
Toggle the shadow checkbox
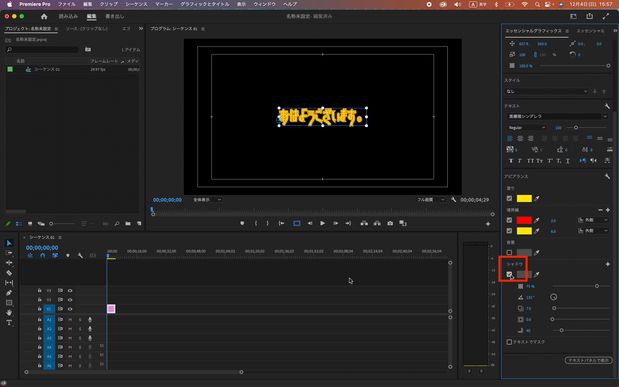pos(509,274)
